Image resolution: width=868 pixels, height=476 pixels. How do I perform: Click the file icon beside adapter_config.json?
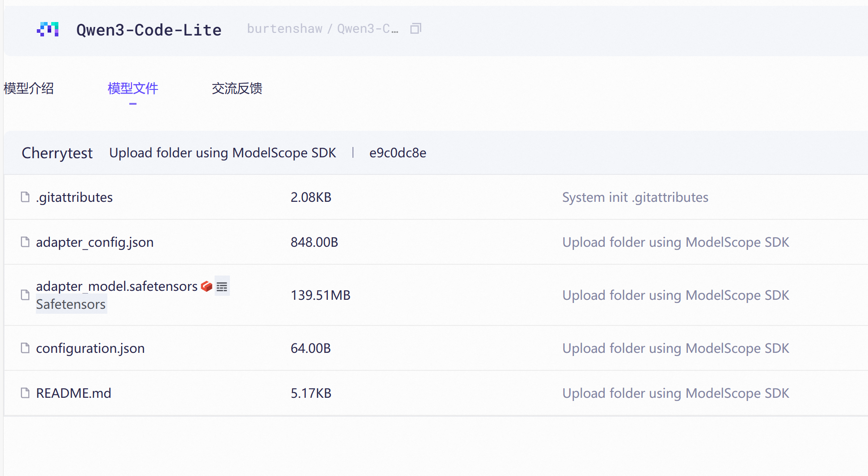point(25,242)
